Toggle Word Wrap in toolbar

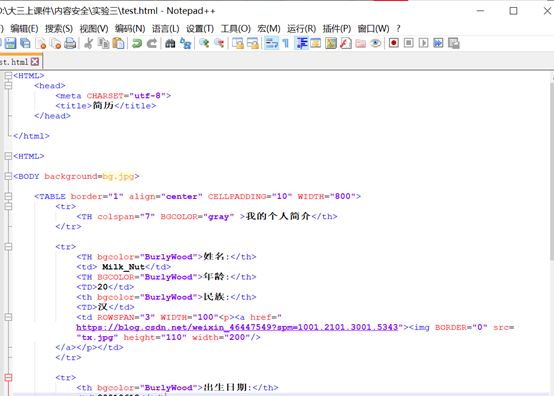pyautogui.click(x=271, y=43)
